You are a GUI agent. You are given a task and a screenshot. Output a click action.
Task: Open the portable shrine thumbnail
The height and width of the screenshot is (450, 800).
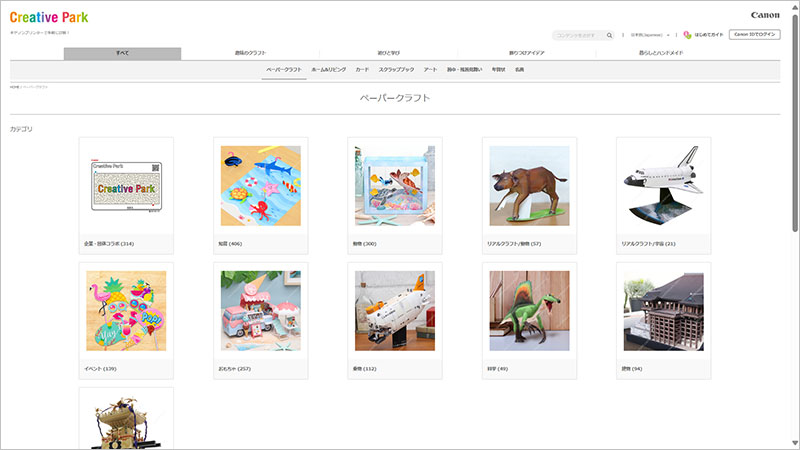point(126,422)
